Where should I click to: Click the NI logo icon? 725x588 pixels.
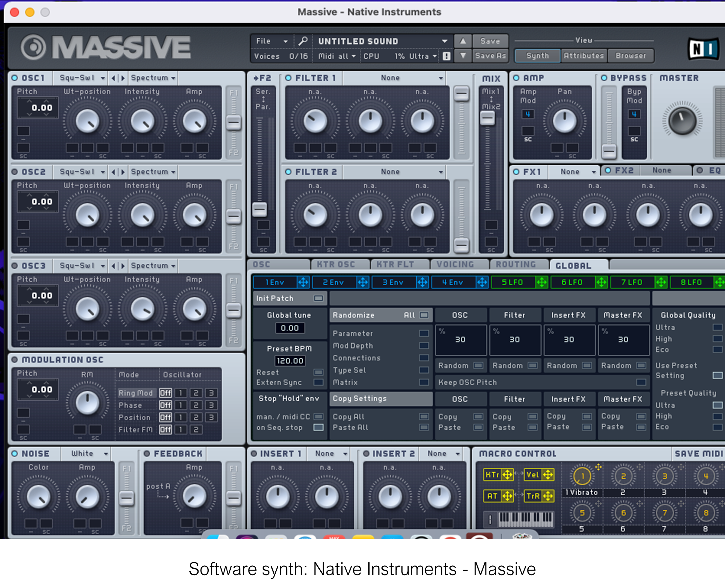(x=703, y=49)
